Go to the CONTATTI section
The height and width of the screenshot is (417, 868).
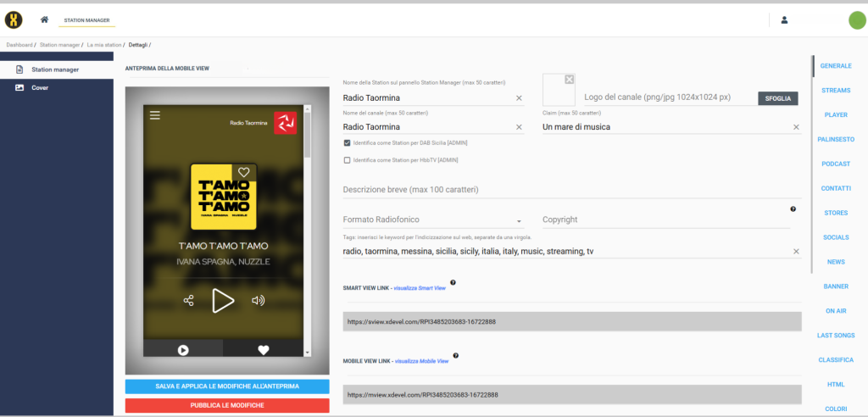(835, 188)
